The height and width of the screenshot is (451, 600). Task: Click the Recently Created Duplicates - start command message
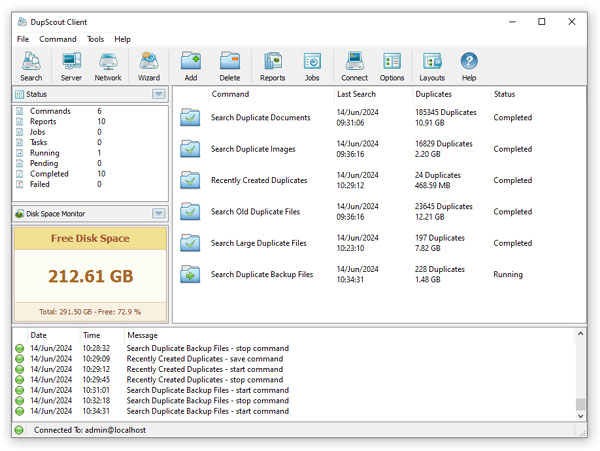point(205,369)
